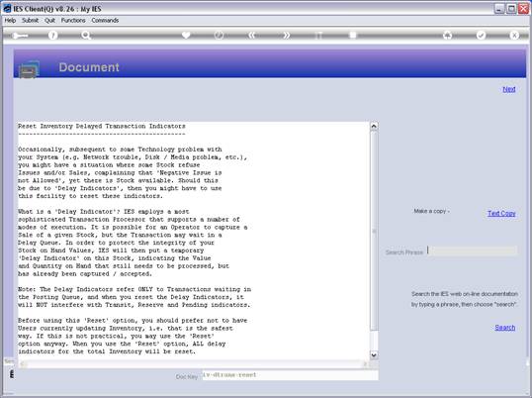Click the T text icon in toolbar
The image size is (532, 398).
tap(319, 36)
